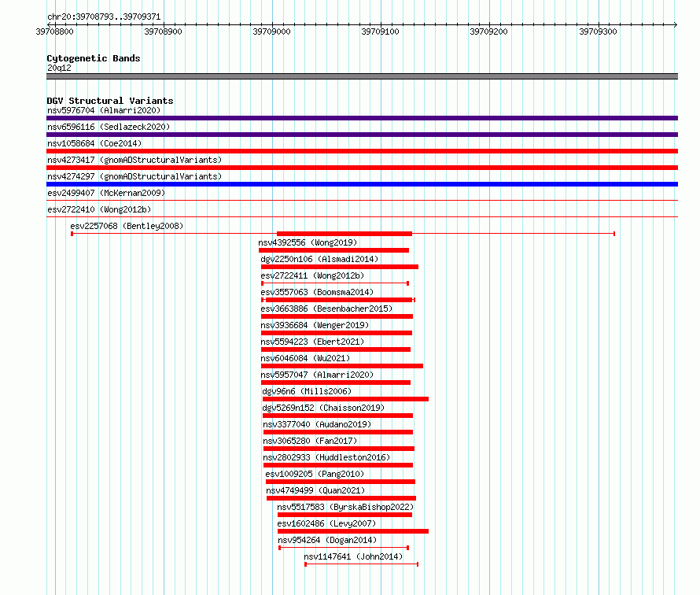The height and width of the screenshot is (595, 700).
Task: Open variant nsv5517583 (ByrskaBishop2022) label
Action: pyautogui.click(x=345, y=507)
